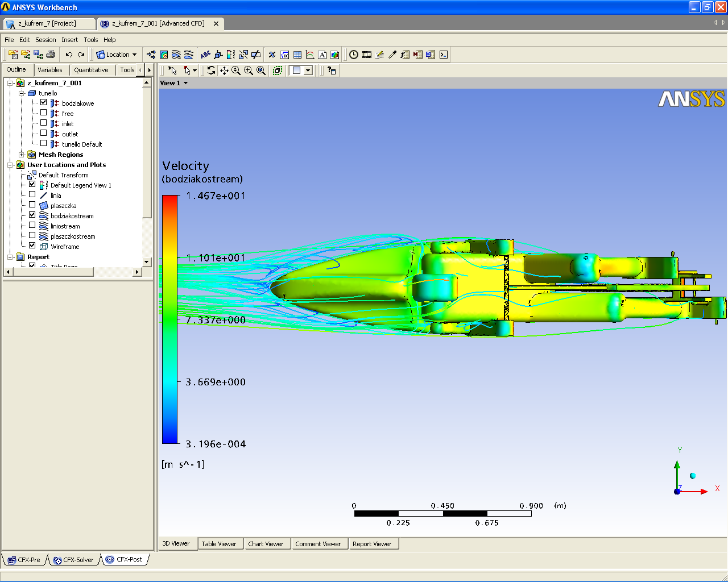Click the Print icon in toolbar

51,55
